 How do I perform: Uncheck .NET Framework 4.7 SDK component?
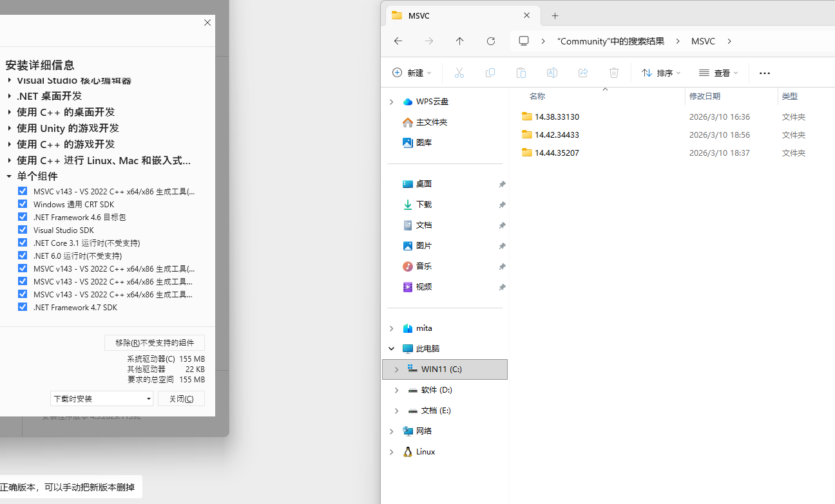23,307
